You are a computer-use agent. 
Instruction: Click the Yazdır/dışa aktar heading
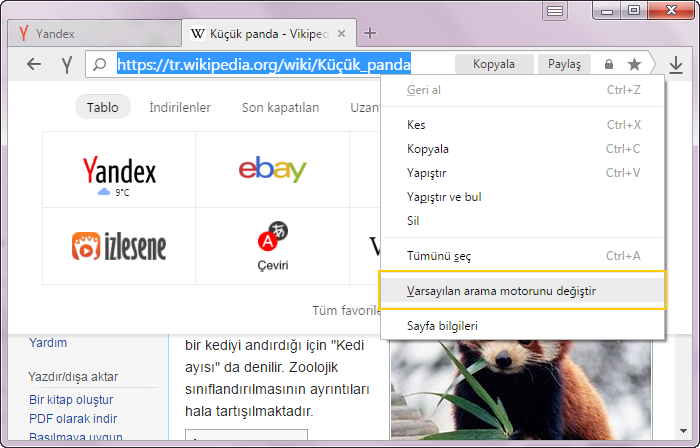click(73, 377)
